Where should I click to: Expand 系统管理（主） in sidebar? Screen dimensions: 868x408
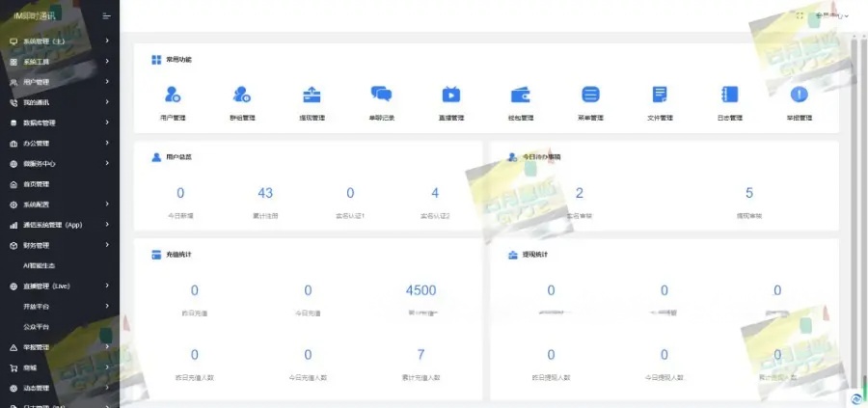58,41
